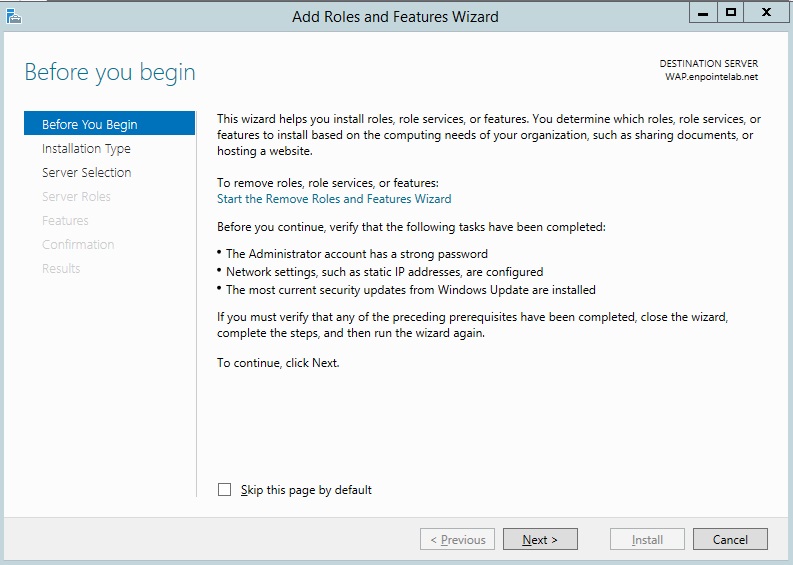Minimize the Add Roles and Features Wizard window
Viewport: 793px width, 565px height.
point(703,13)
